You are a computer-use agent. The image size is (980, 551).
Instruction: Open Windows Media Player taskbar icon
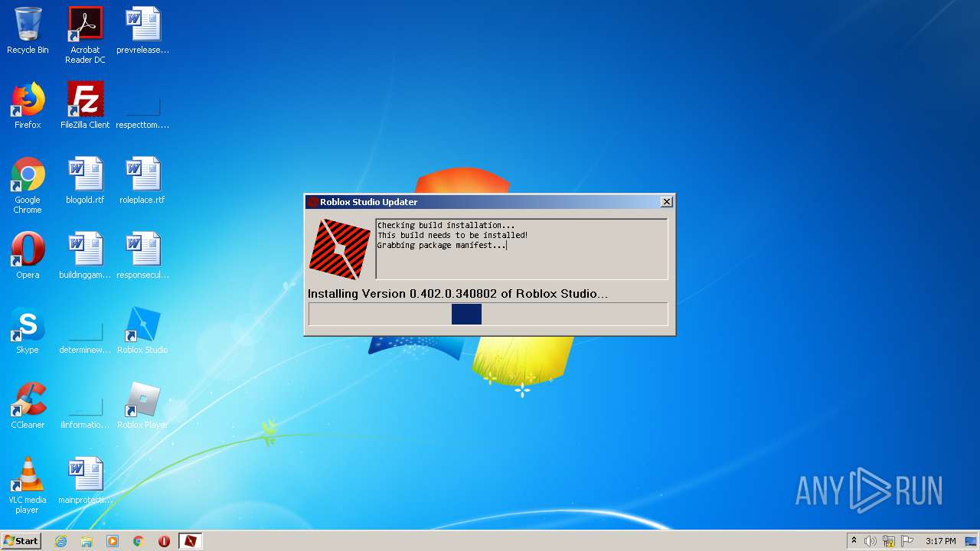pyautogui.click(x=113, y=541)
